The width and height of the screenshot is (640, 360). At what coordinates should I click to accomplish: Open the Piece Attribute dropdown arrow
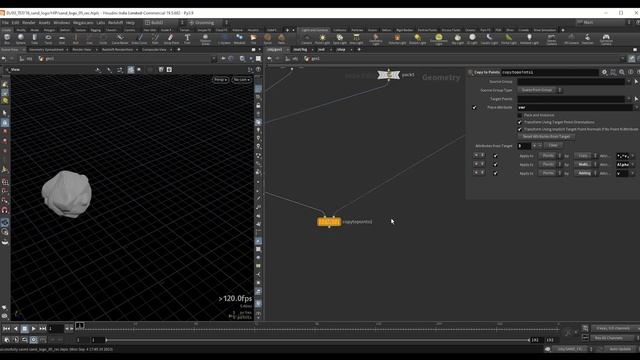pos(636,107)
